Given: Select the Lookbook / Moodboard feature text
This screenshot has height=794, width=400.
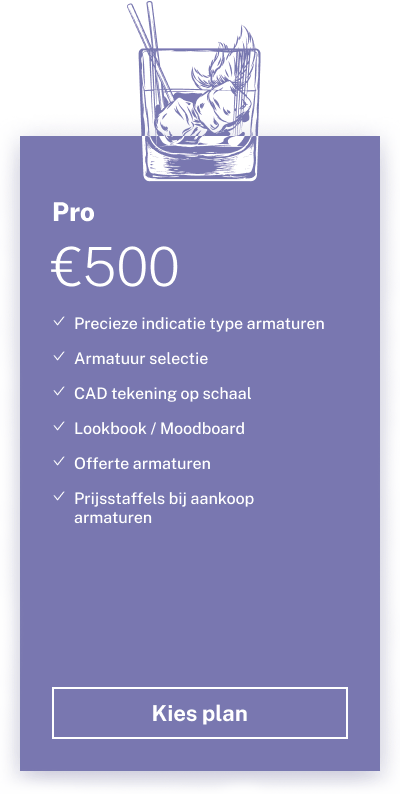Looking at the screenshot, I should (x=159, y=428).
